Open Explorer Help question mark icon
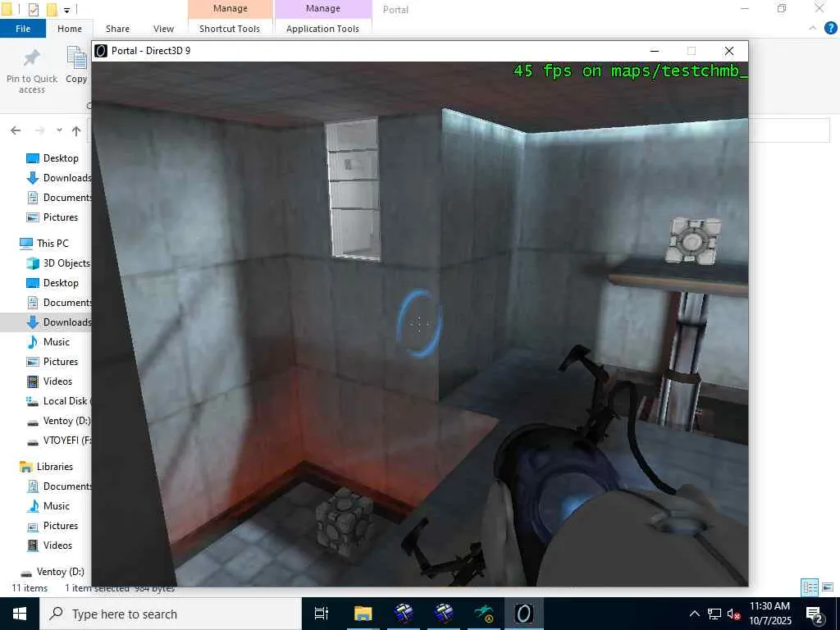 pyautogui.click(x=830, y=29)
